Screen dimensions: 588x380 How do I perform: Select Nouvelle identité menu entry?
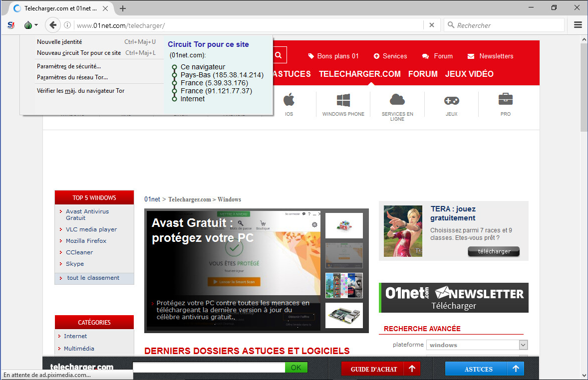pos(59,42)
